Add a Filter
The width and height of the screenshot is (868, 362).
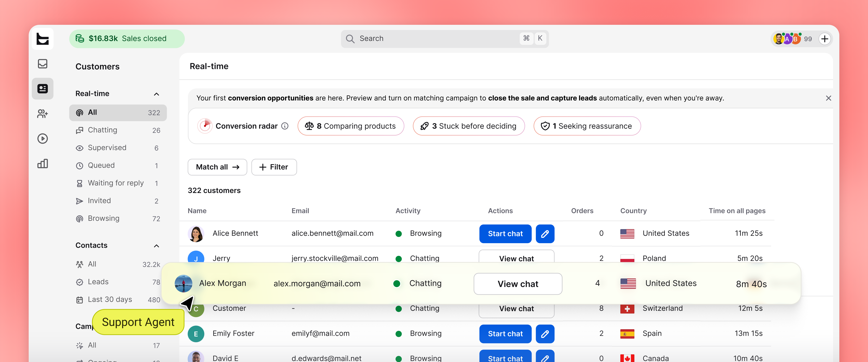coord(274,167)
